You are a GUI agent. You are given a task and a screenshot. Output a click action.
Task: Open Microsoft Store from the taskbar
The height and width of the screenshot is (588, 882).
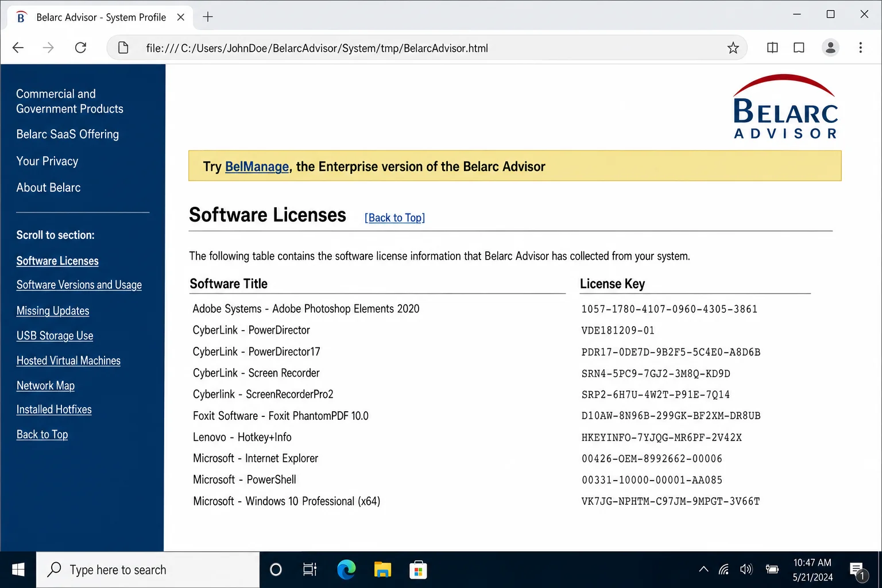[418, 570]
